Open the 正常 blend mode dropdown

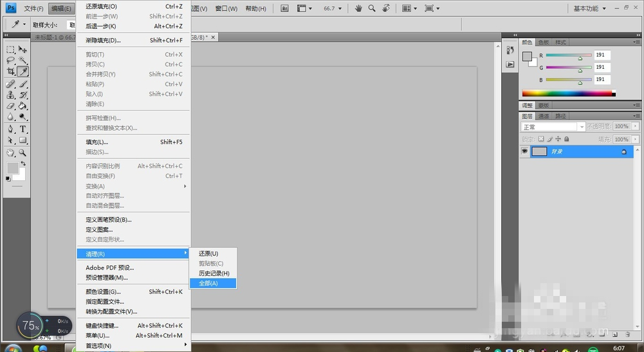click(x=553, y=127)
